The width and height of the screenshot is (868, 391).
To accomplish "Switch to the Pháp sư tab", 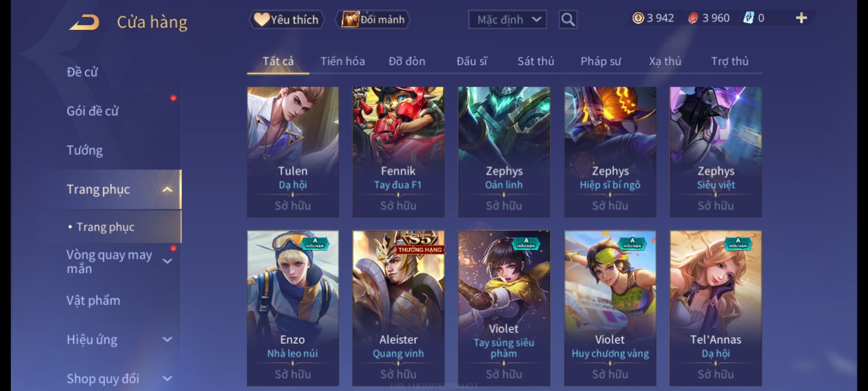I will pyautogui.click(x=601, y=61).
